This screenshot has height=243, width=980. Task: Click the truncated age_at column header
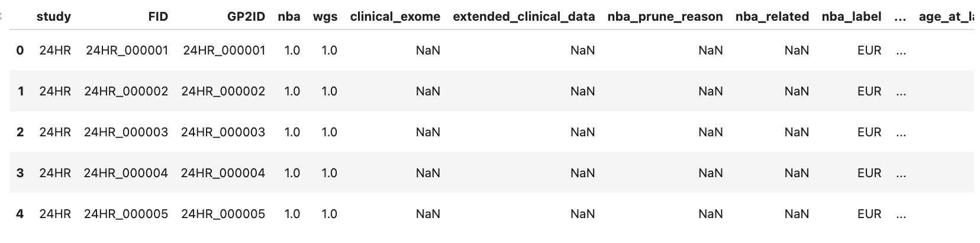946,17
